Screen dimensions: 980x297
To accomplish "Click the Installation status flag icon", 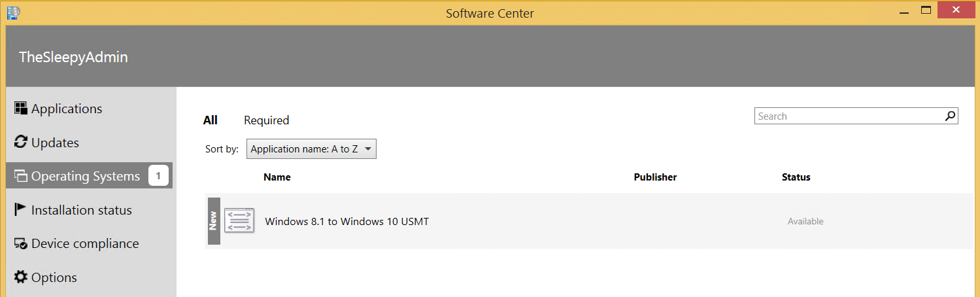I will click(21, 209).
